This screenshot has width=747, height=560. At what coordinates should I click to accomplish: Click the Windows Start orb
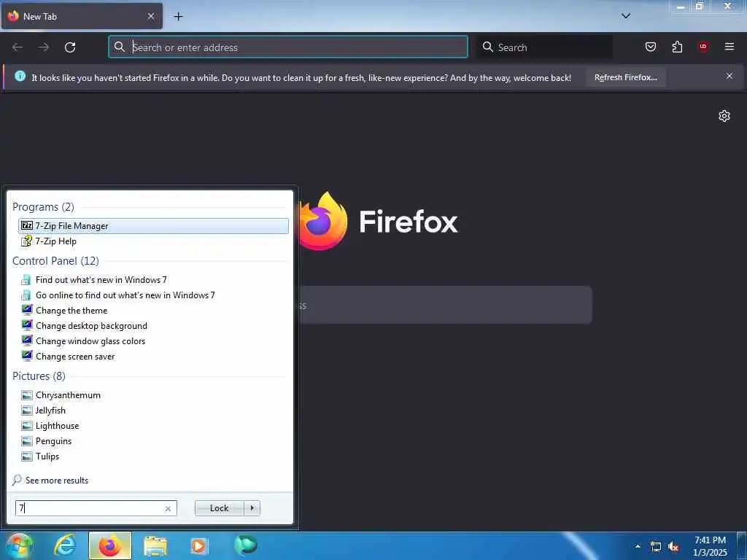[x=19, y=545]
